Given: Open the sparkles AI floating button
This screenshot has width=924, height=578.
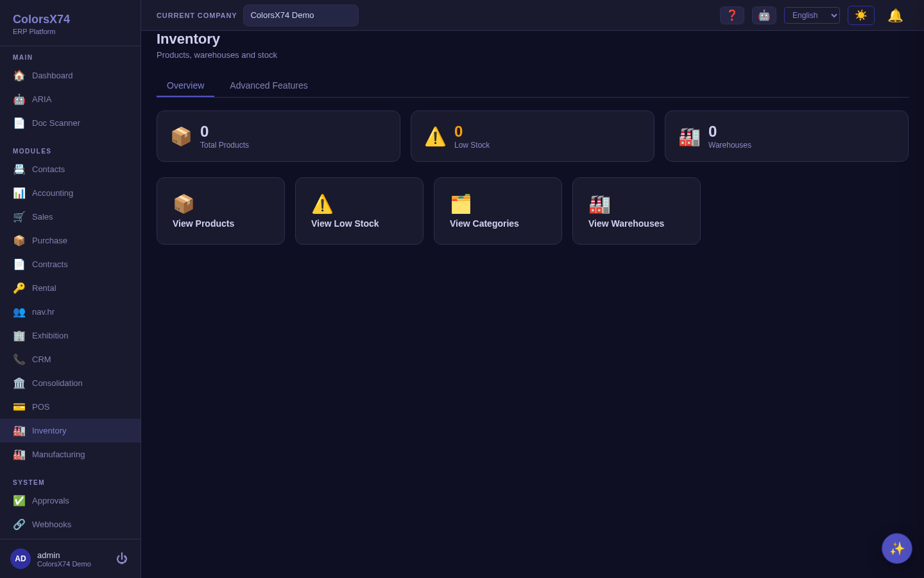Looking at the screenshot, I should click(897, 548).
